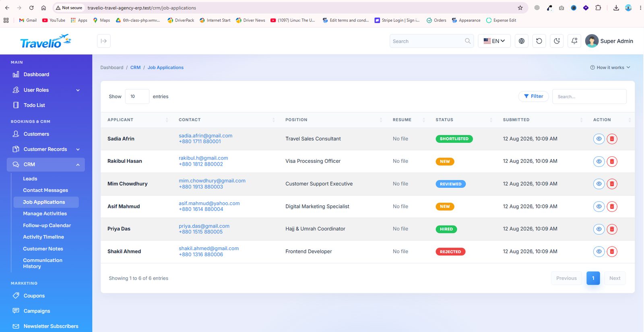Email sadia.afrin@gmail.com link
644x332 pixels.
(206, 136)
